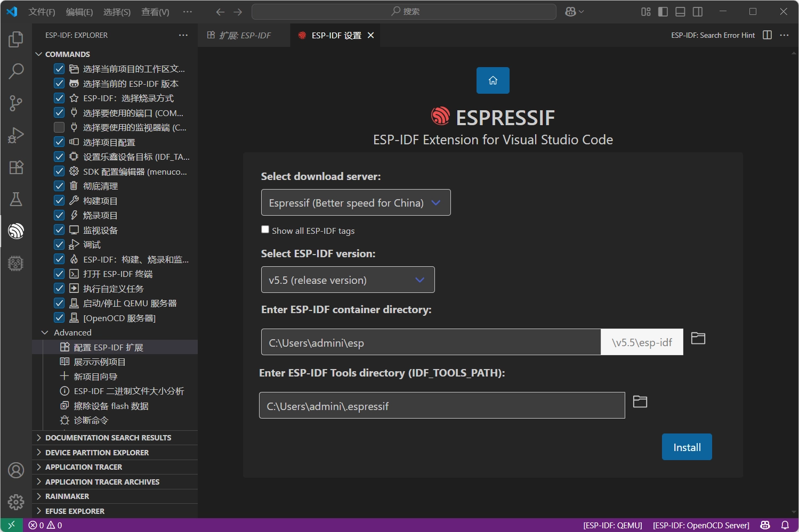The image size is (799, 532).
Task: Enable Show all ESP-IDF tags checkbox
Action: coord(265,230)
